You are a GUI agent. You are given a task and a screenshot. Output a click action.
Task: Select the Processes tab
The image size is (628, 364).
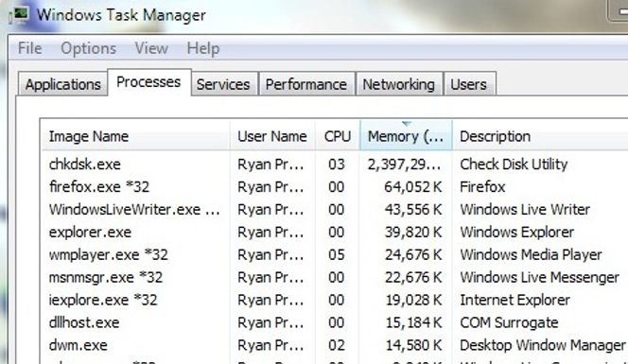148,82
